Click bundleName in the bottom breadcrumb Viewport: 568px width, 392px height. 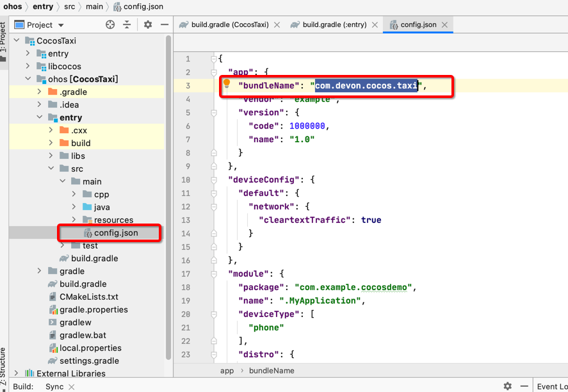point(272,371)
